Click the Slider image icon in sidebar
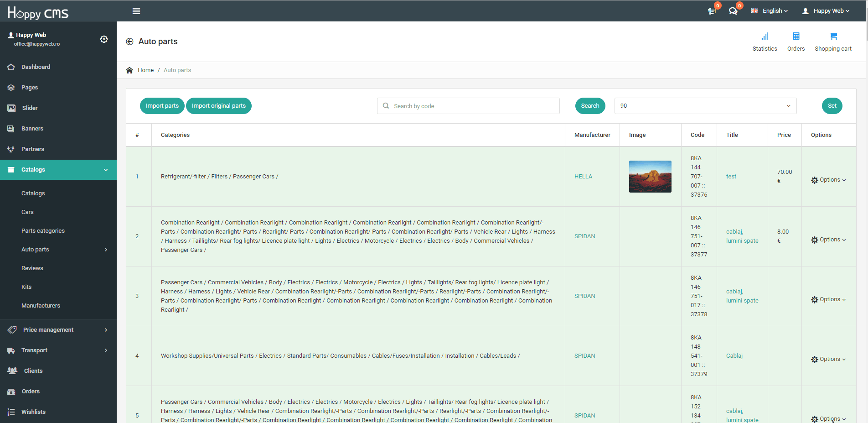The width and height of the screenshot is (868, 423). [11, 108]
